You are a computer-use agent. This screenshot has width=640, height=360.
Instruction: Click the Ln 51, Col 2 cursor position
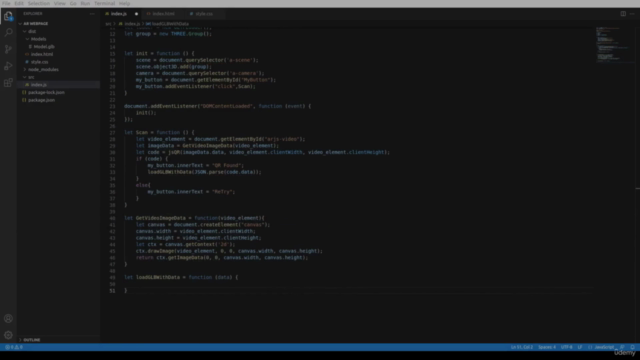click(522, 347)
